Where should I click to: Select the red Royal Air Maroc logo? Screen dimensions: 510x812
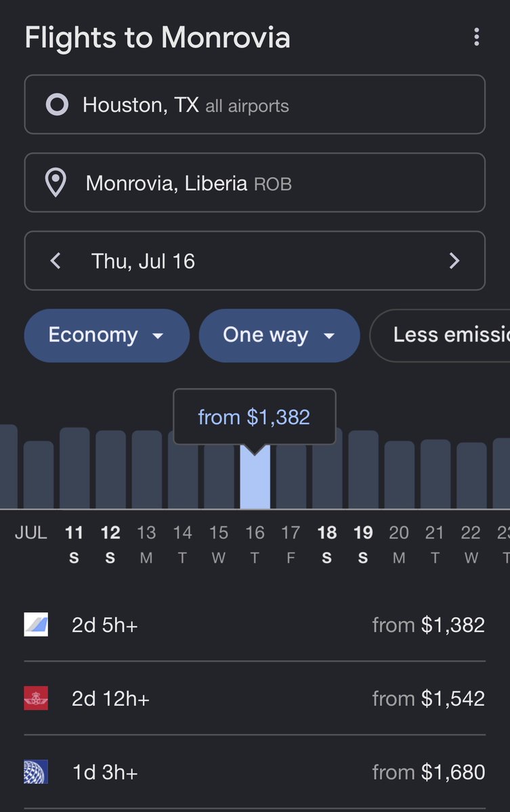pyautogui.click(x=36, y=698)
